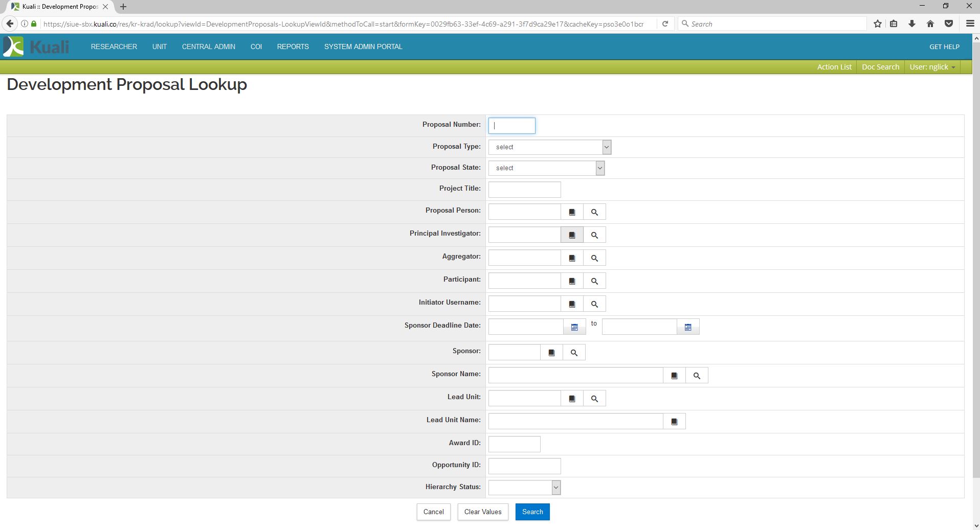Click the Participant book icon
The image size is (980, 530).
[x=572, y=281]
